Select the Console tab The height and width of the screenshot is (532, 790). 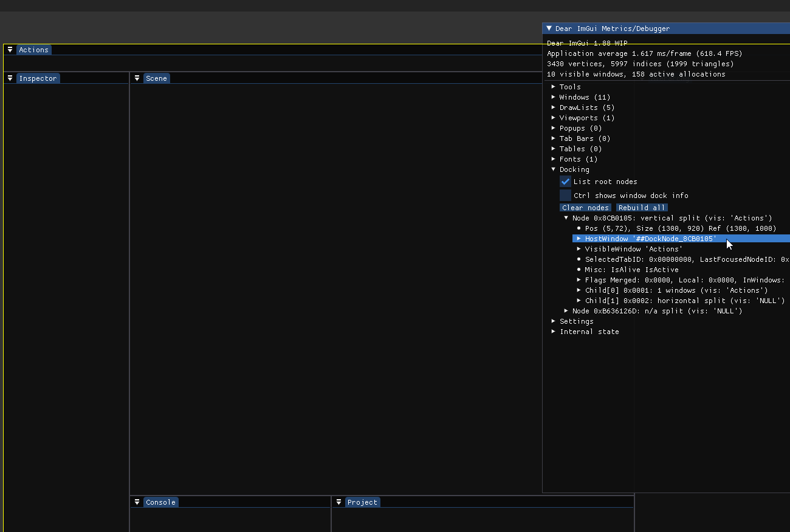[160, 502]
